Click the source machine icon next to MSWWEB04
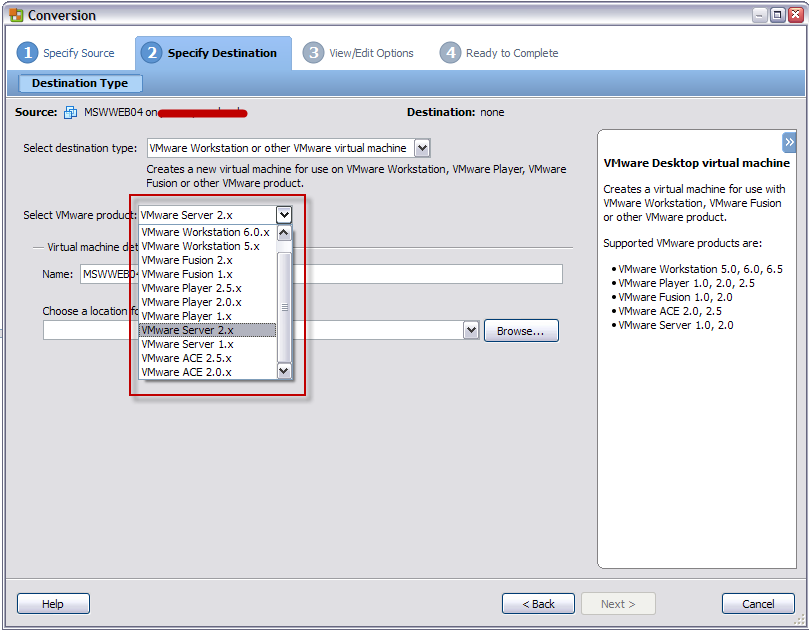The width and height of the screenshot is (809, 630). coord(71,112)
